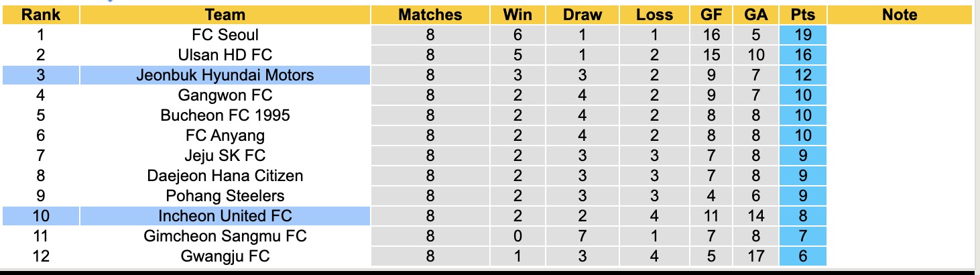Screen dimensions: 980x275
Task: Click on Gangwon FC team name
Action: 225,95
